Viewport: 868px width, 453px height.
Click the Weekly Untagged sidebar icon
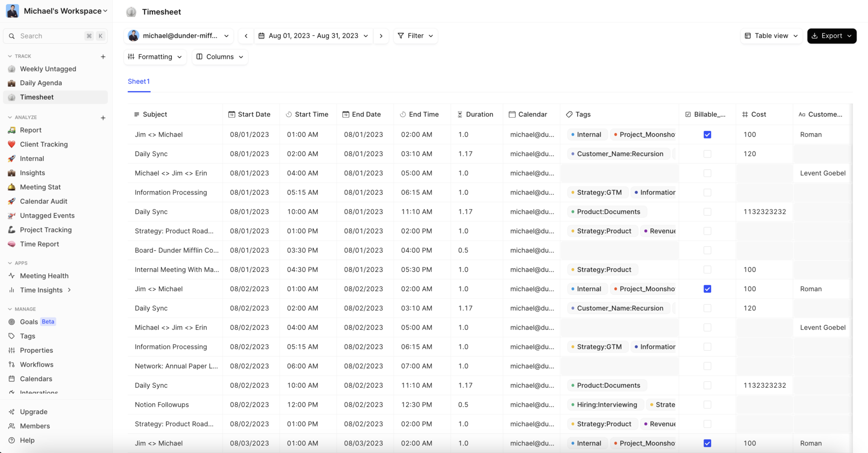[x=11, y=69]
